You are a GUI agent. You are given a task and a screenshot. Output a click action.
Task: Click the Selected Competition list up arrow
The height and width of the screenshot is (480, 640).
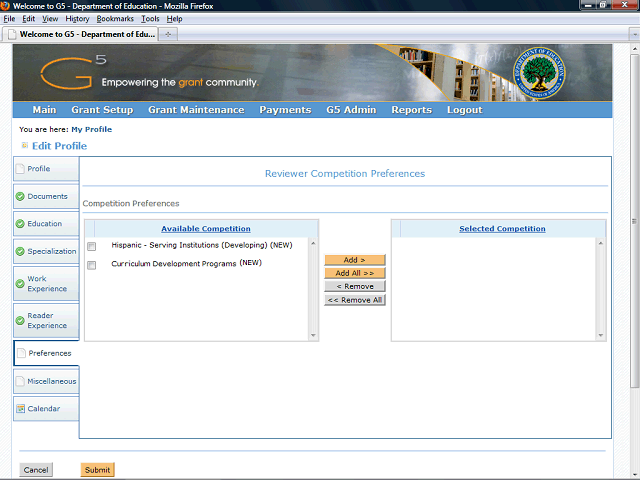(601, 243)
